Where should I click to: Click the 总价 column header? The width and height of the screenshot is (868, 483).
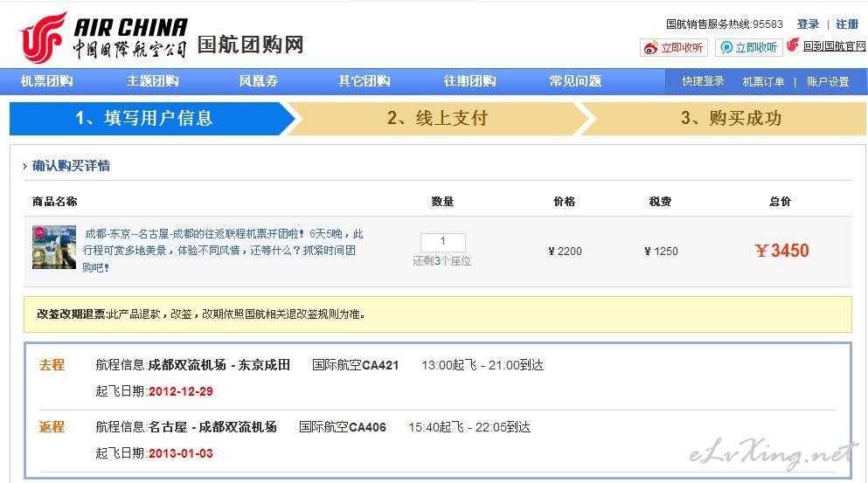781,202
